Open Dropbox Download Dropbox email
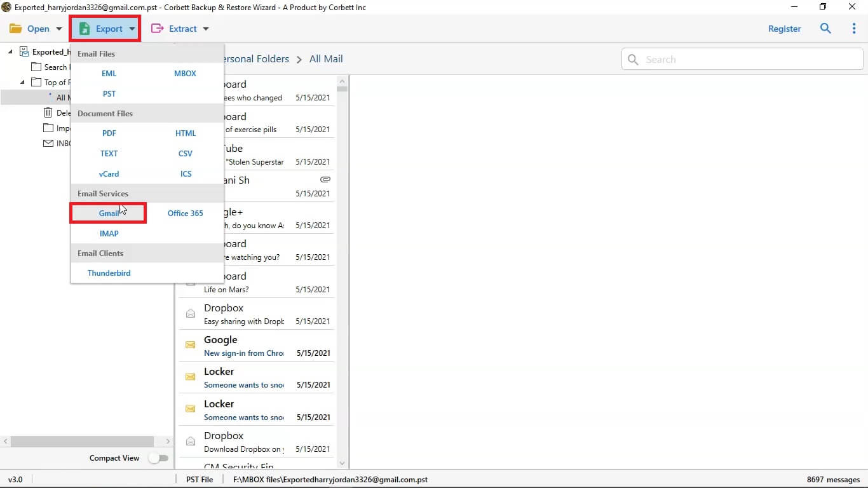The width and height of the screenshot is (868, 488). click(256, 442)
